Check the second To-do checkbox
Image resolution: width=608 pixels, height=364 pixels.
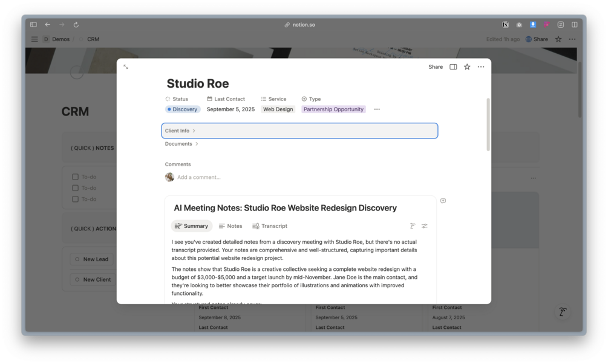point(75,188)
